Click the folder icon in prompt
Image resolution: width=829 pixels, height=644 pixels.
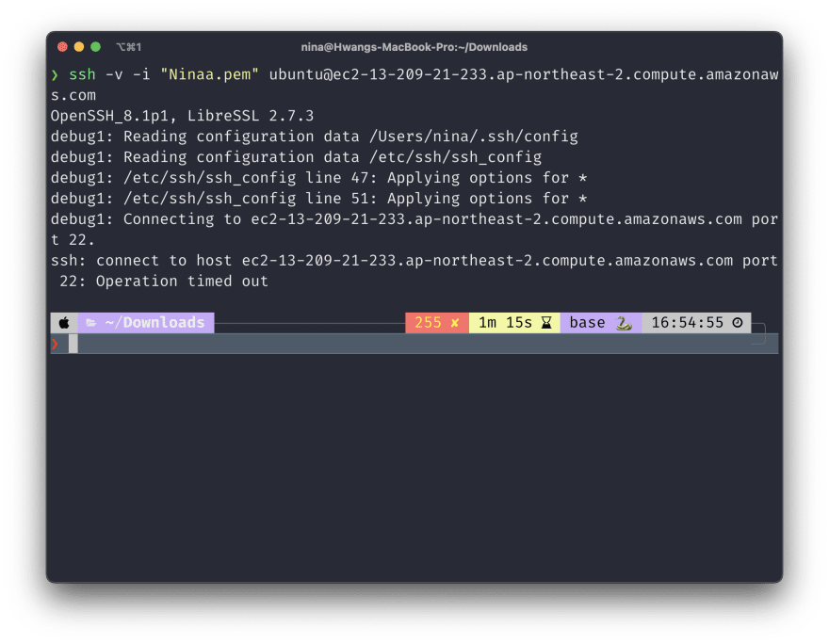pyautogui.click(x=91, y=323)
